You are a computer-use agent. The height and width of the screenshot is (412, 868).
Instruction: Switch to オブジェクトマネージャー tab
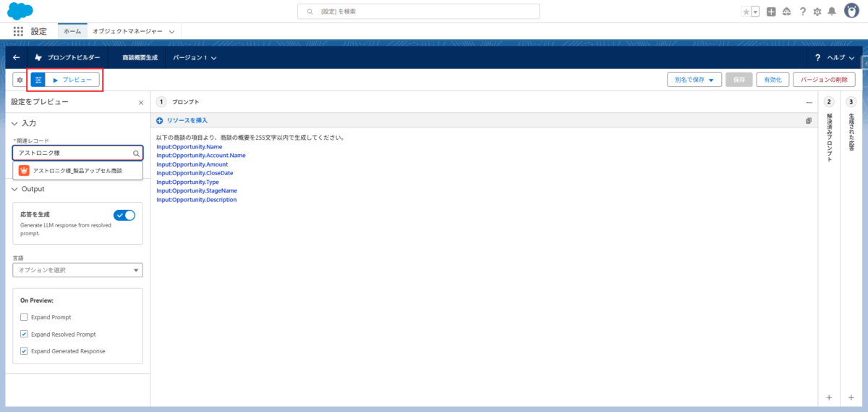pyautogui.click(x=133, y=32)
